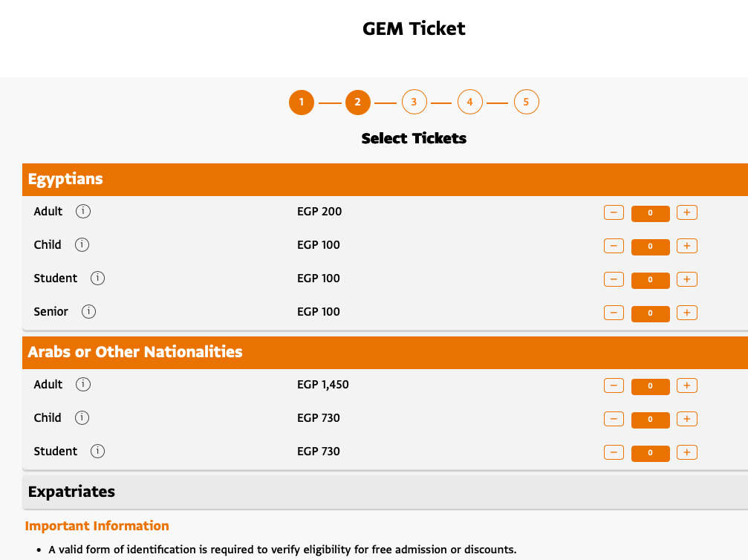Image resolution: width=748 pixels, height=560 pixels.
Task: Collapse the Egyptians section header
Action: coord(385,180)
